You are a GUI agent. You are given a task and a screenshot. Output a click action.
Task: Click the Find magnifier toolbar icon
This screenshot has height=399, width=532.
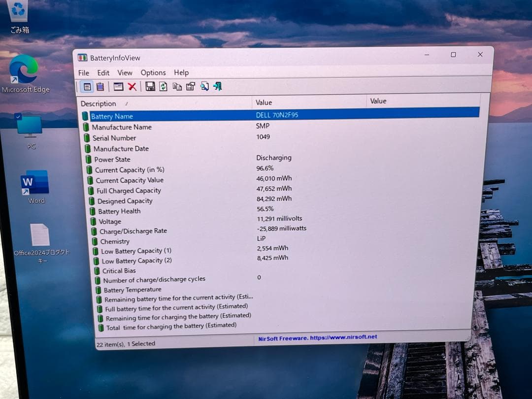click(204, 87)
